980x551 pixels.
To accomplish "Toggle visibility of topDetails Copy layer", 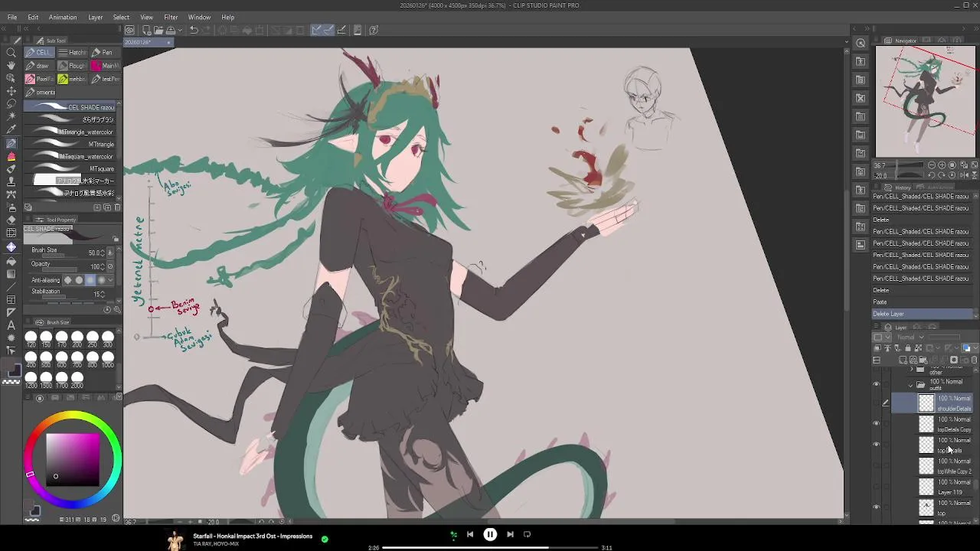I will (877, 424).
